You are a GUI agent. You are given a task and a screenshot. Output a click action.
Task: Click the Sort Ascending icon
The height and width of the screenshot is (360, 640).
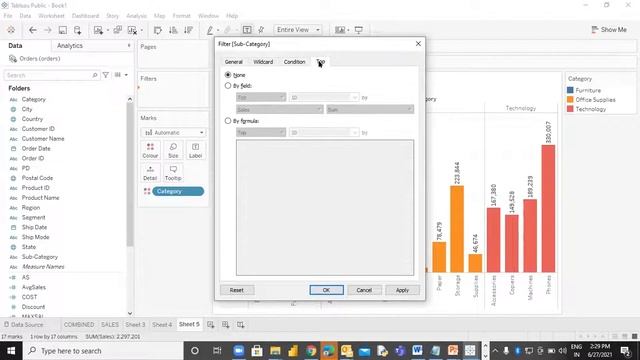pyautogui.click(x=173, y=30)
